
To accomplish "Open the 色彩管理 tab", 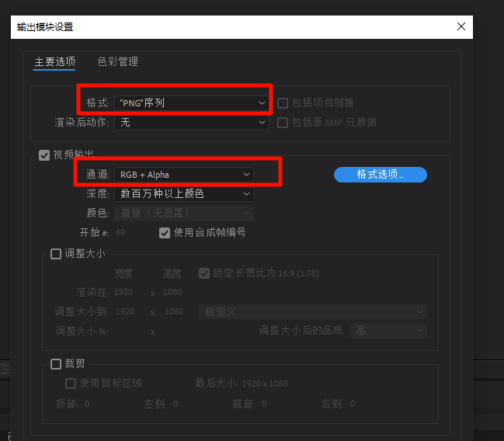I will pyautogui.click(x=117, y=61).
